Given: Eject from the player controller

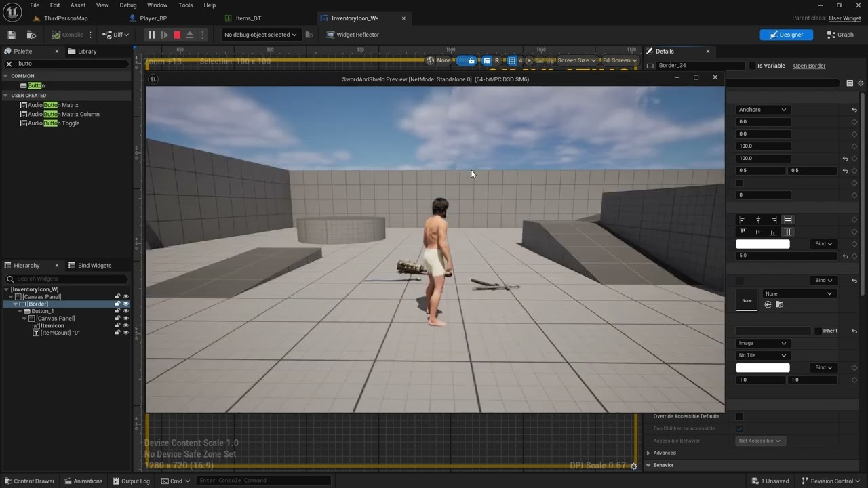Looking at the screenshot, I should 190,35.
